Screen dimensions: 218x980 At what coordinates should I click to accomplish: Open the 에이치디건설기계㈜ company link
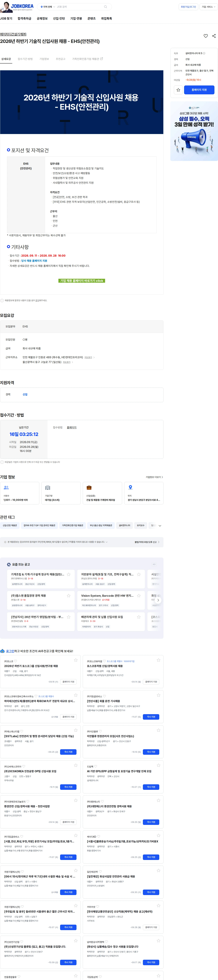coord(13,34)
